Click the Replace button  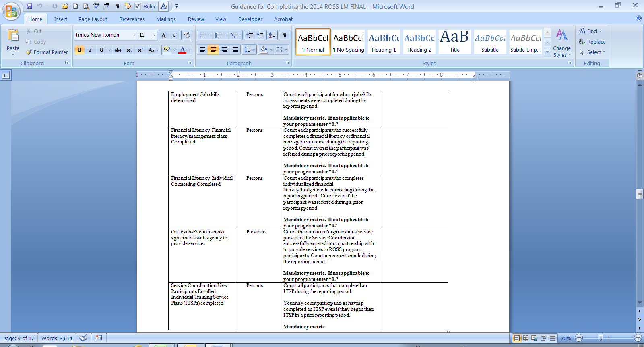pyautogui.click(x=592, y=42)
